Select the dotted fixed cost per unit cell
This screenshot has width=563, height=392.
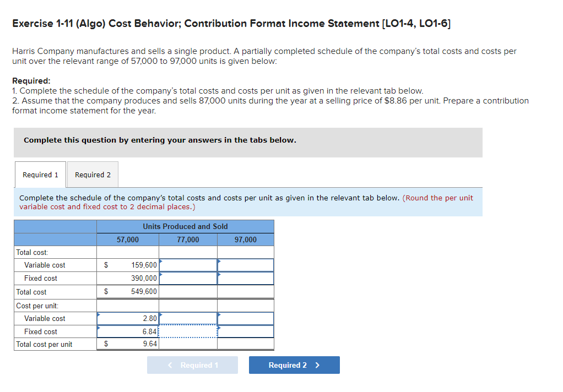point(187,331)
